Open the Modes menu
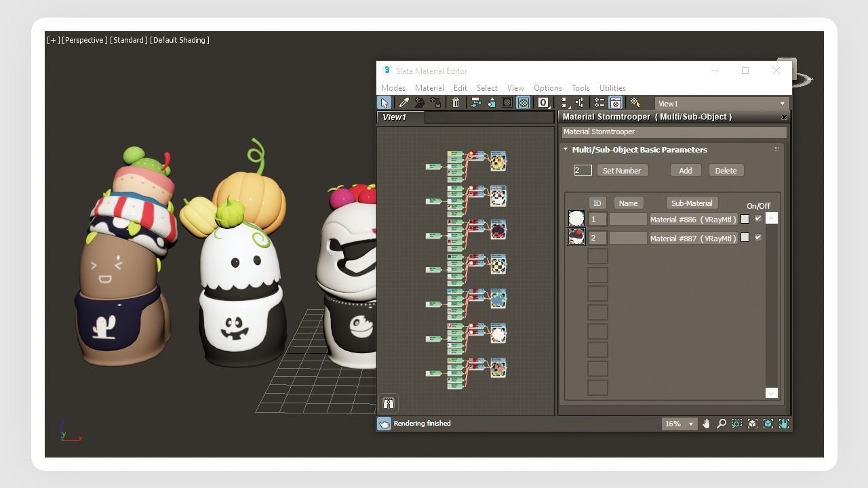Image resolution: width=868 pixels, height=488 pixels. coord(393,88)
